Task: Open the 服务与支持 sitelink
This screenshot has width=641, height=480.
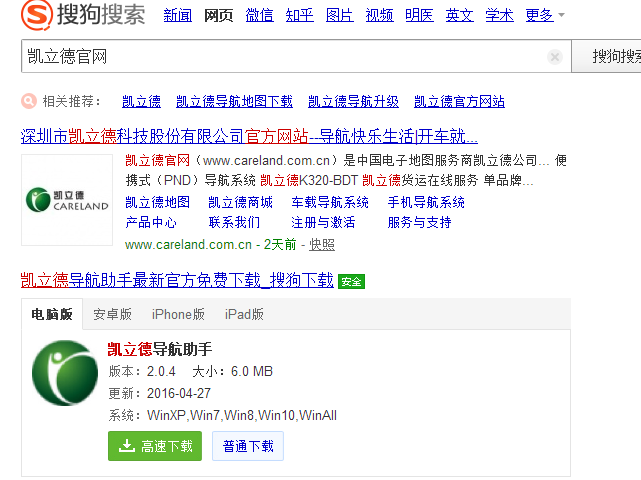Action: 419,222
